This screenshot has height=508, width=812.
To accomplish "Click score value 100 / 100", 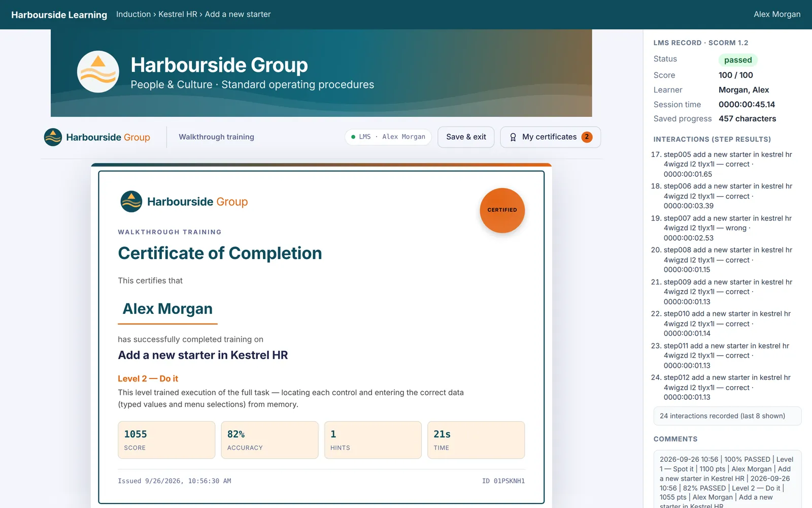I will coord(736,75).
